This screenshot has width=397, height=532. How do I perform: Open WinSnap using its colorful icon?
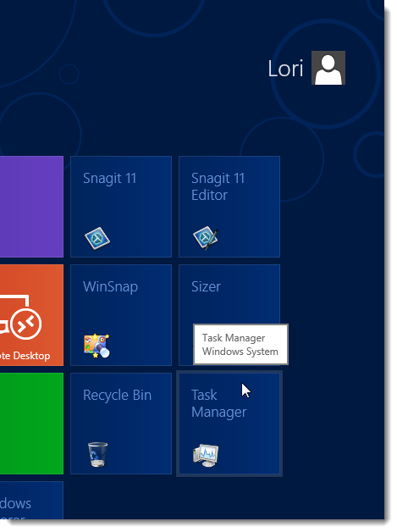pos(97,346)
